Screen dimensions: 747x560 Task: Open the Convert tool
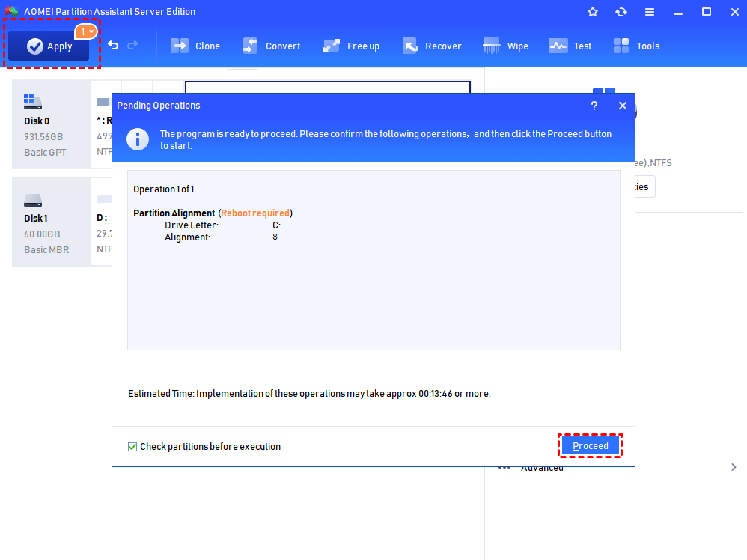click(x=272, y=46)
